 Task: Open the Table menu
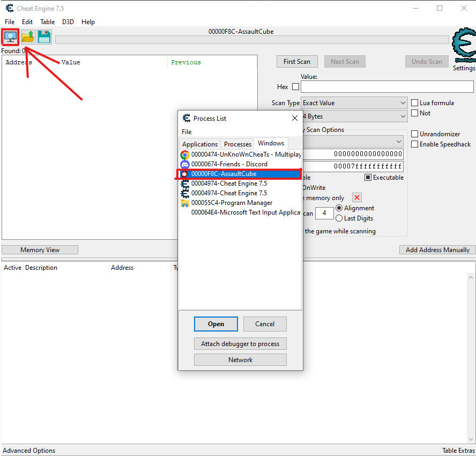point(47,22)
